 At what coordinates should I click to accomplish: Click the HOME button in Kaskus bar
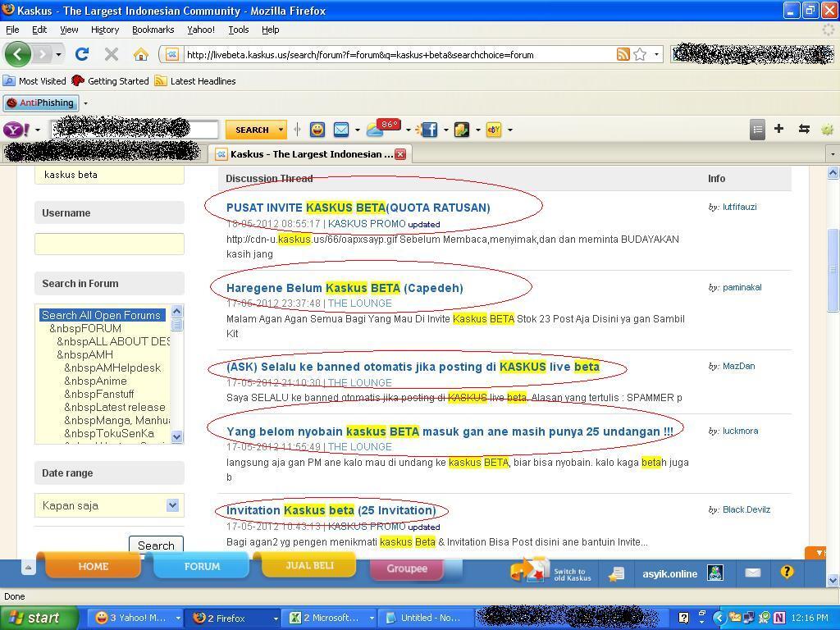coord(94,566)
